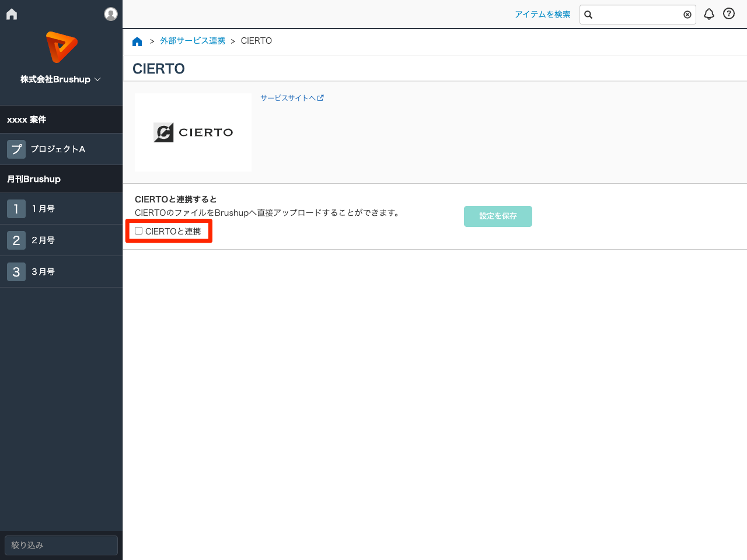Click the CIERTO breadcrumb text
The width and height of the screenshot is (747, 560).
[x=256, y=41]
